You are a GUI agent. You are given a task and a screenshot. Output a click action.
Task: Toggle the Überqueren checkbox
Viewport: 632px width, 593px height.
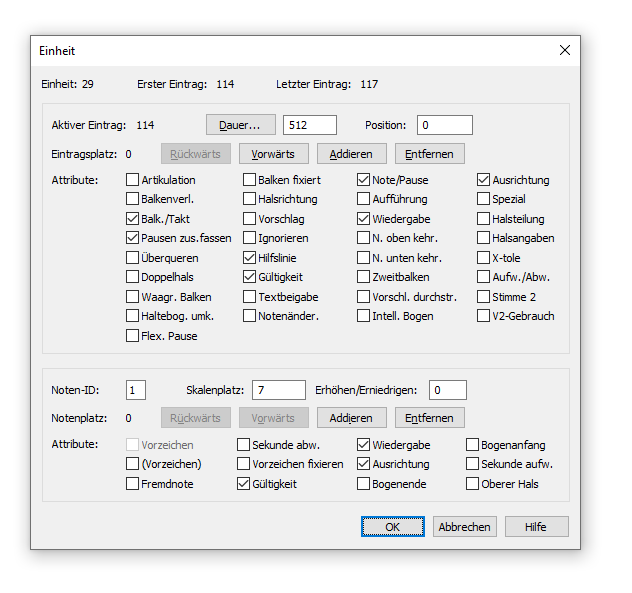tap(132, 258)
